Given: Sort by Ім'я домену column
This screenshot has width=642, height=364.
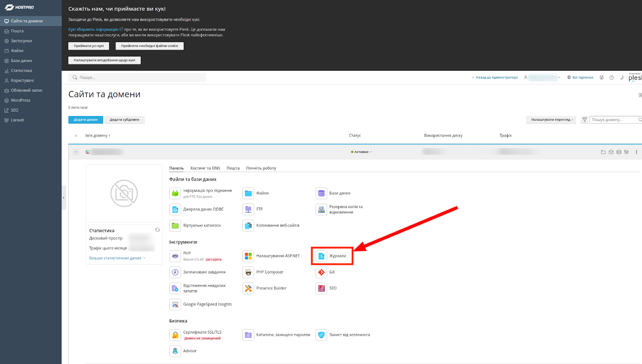Looking at the screenshot, I should pos(98,135).
